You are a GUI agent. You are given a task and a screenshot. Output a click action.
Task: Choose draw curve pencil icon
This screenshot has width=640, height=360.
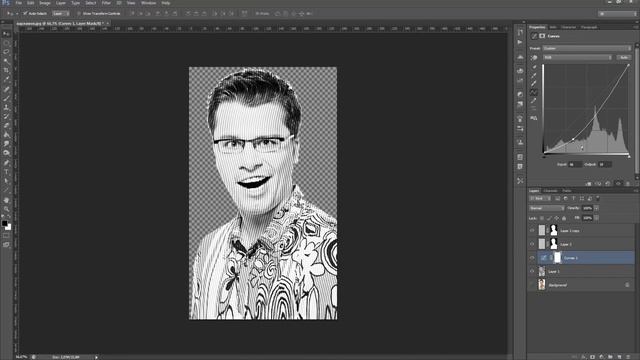pyautogui.click(x=534, y=101)
